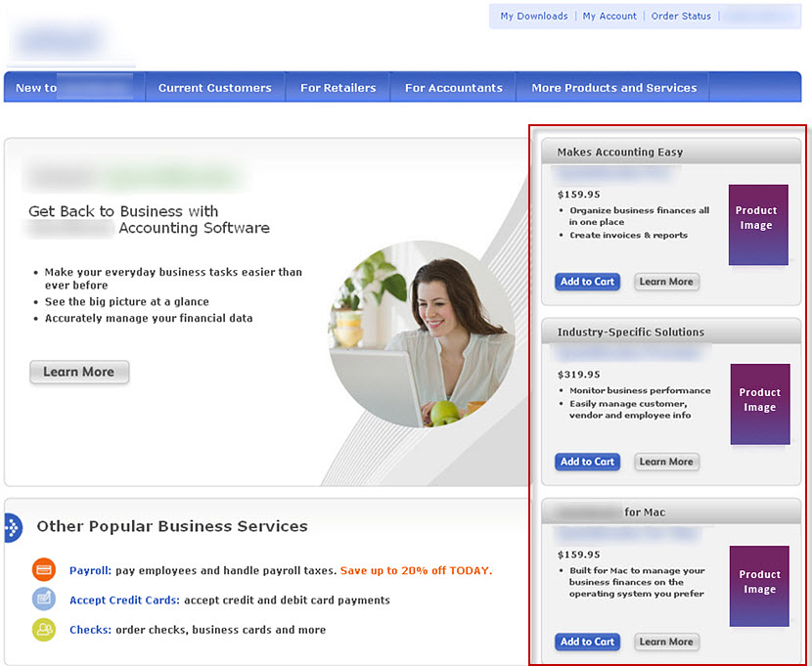Click Learn More under Industry-Specific Solutions
This screenshot has height=666, width=812.
tap(666, 461)
